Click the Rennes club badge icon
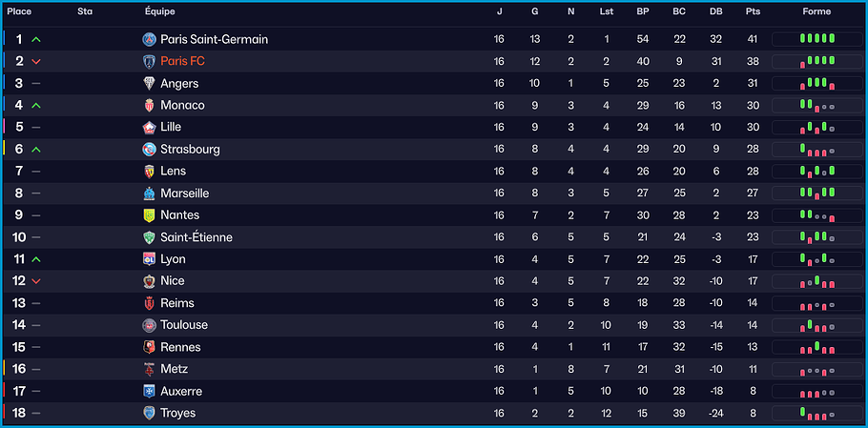 [x=149, y=347]
